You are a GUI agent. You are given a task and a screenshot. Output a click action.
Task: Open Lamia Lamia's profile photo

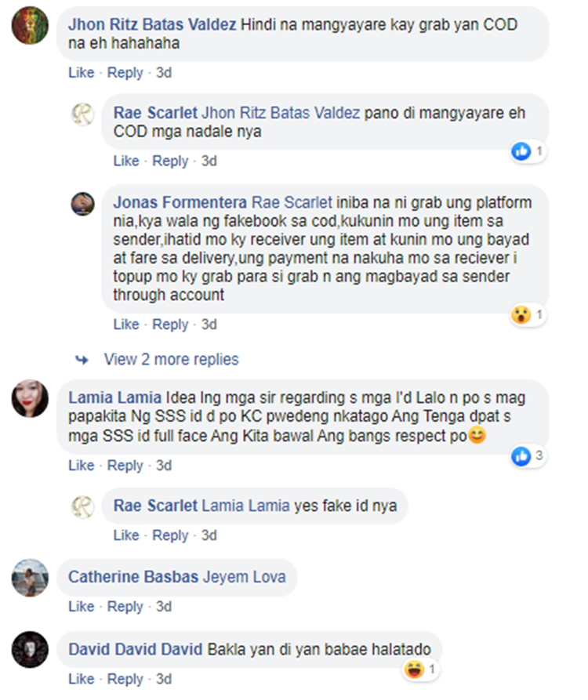[30, 399]
